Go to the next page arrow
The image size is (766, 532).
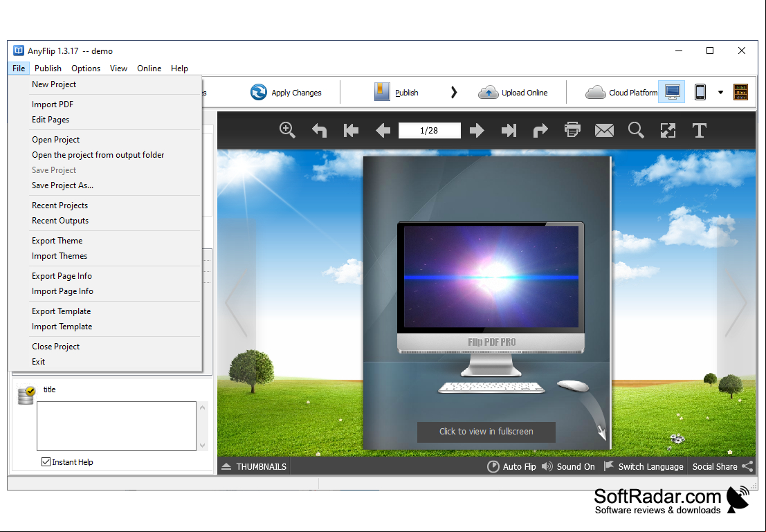(x=477, y=131)
